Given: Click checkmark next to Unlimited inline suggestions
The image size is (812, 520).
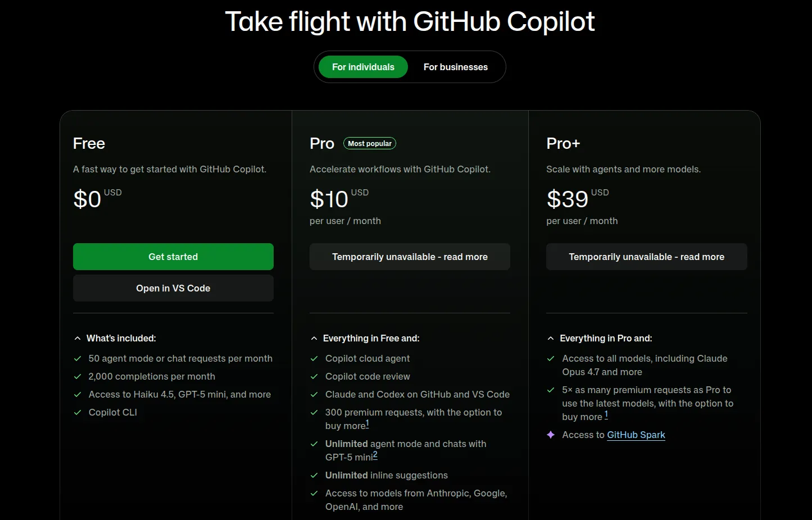Looking at the screenshot, I should tap(314, 475).
